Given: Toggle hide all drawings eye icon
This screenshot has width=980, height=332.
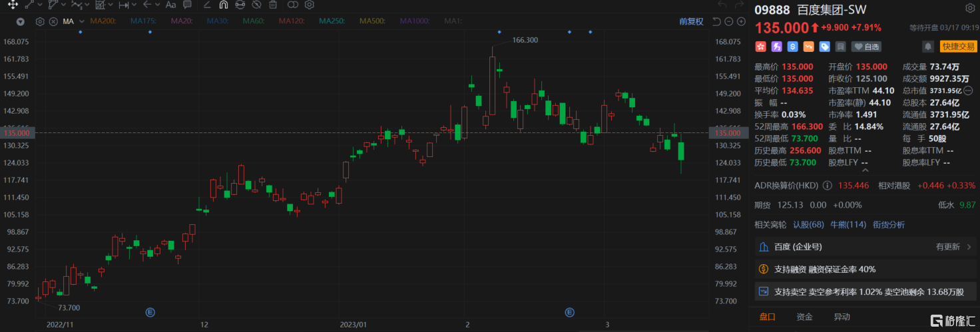Looking at the screenshot, I should coord(256,5).
